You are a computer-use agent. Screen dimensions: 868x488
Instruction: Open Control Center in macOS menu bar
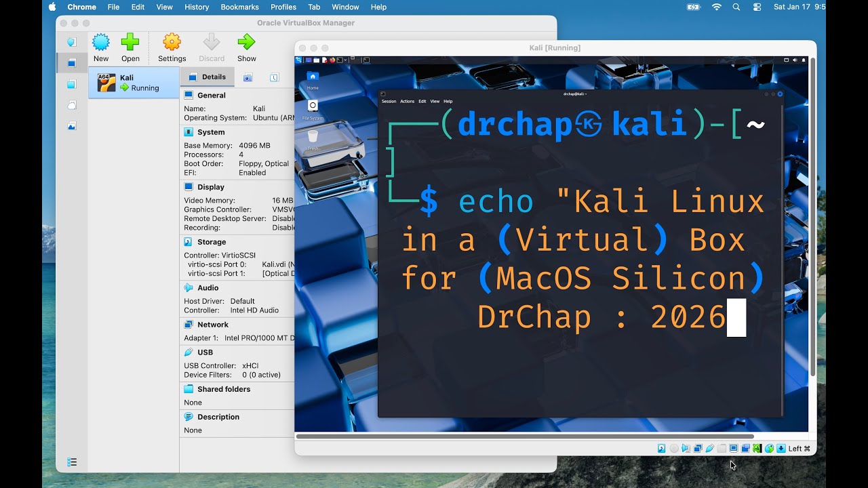757,7
